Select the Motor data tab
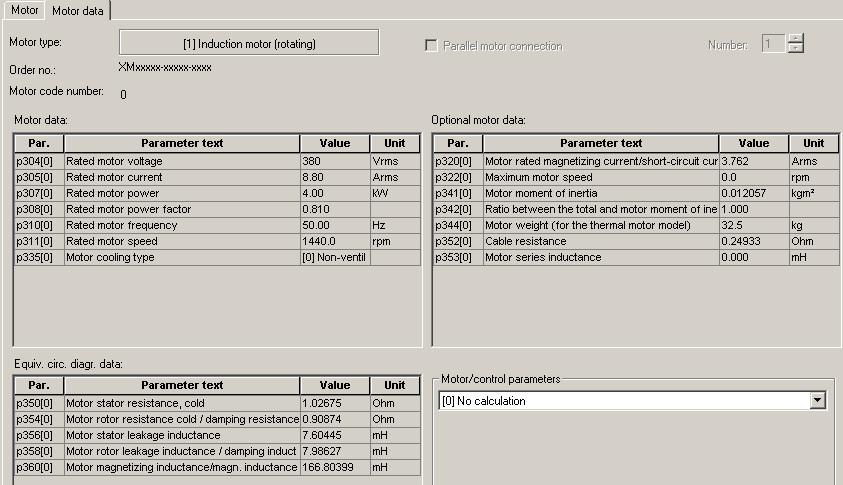 77,10
